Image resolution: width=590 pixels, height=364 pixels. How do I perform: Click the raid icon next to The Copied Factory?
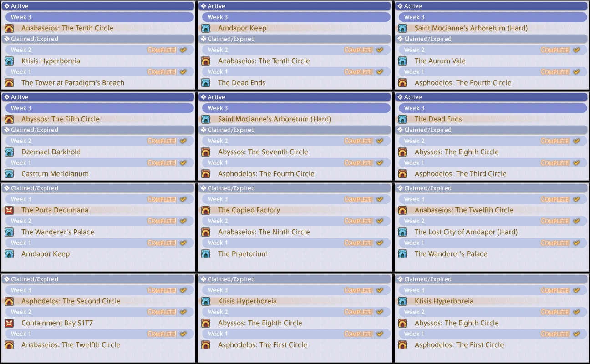coord(206,210)
